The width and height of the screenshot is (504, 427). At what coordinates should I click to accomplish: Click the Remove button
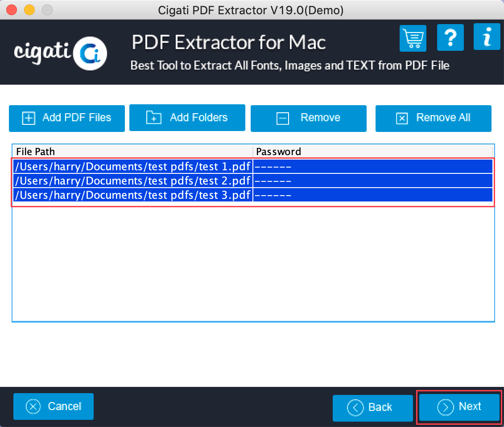(308, 118)
